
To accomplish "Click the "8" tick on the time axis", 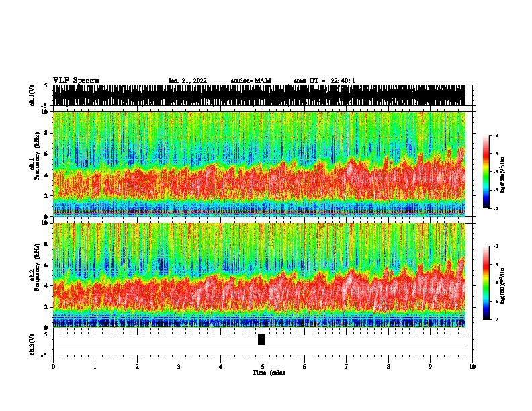I will pyautogui.click(x=388, y=367).
